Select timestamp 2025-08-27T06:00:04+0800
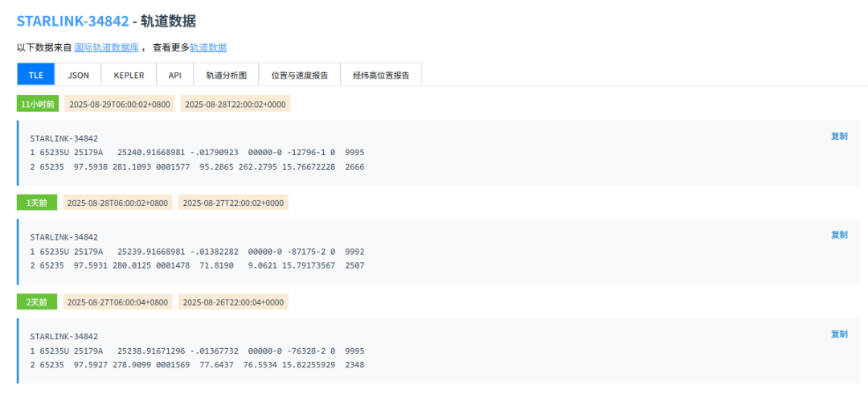This screenshot has height=406, width=868. (118, 302)
